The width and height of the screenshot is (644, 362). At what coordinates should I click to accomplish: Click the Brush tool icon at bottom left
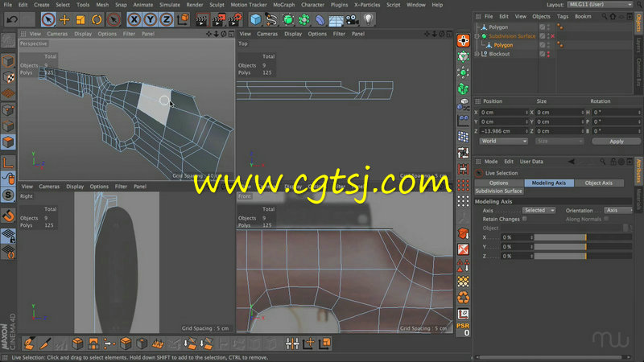point(29,343)
